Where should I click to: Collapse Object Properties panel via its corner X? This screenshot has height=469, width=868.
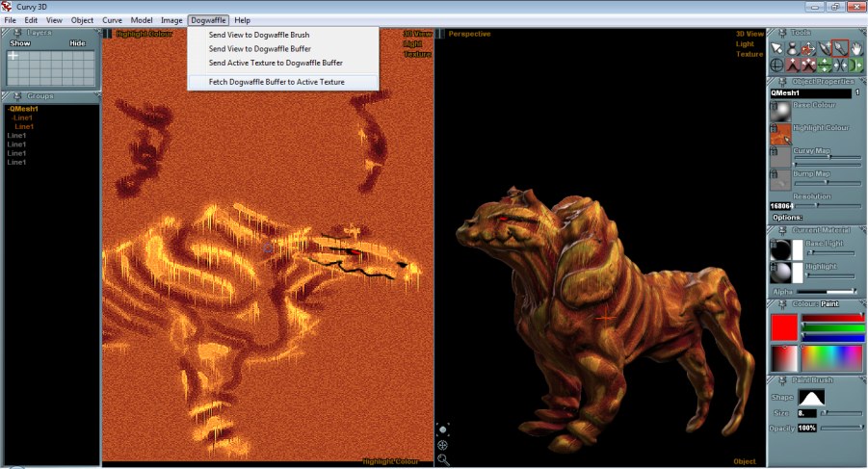(863, 80)
